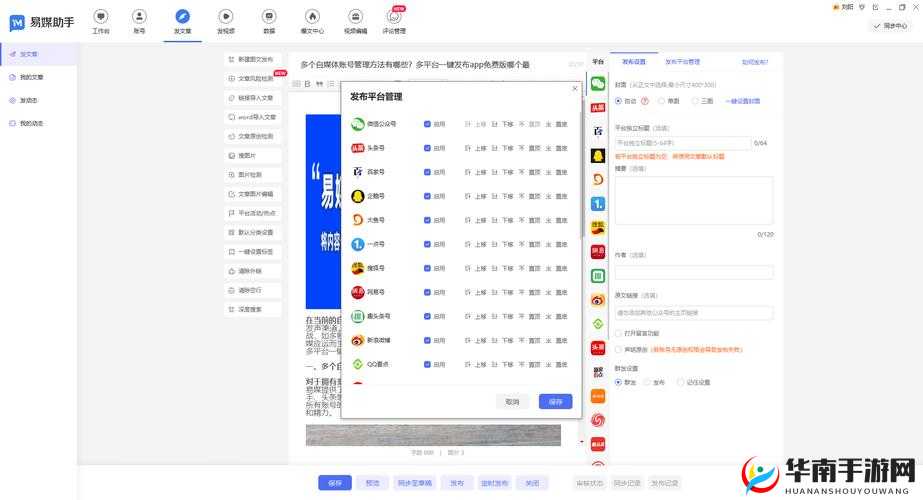Click the 发布记录 button at bottom right
The image size is (923, 500).
tap(665, 483)
